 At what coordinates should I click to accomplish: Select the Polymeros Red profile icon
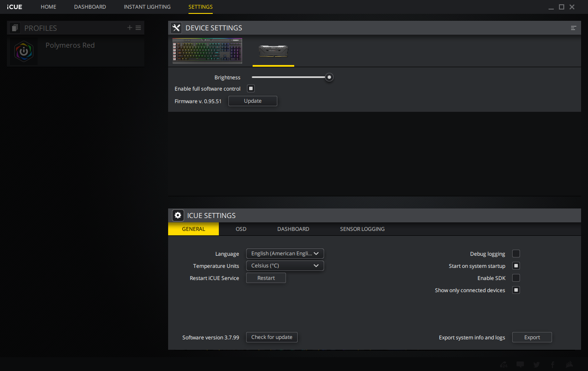coord(23,52)
